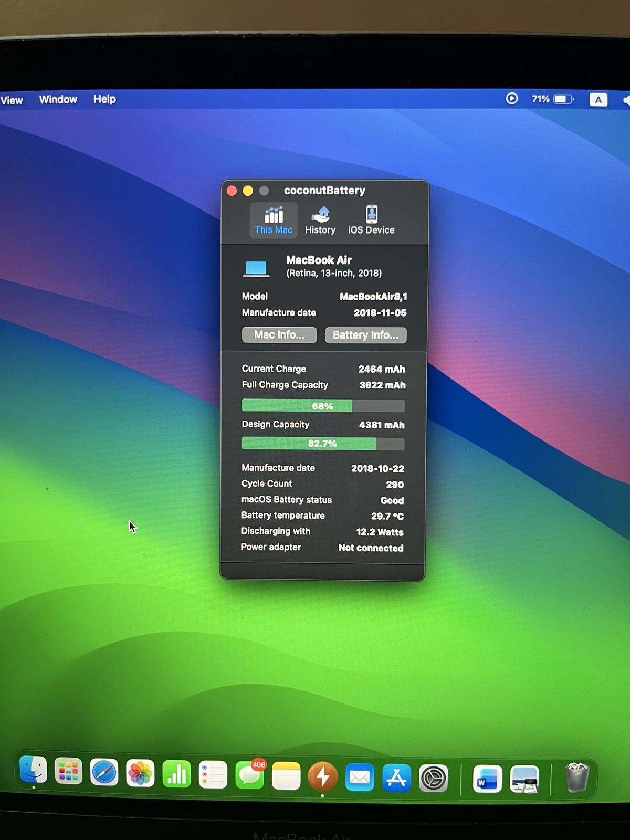This screenshot has height=840, width=630.
Task: Click the Mac Info... button
Action: [x=279, y=335]
